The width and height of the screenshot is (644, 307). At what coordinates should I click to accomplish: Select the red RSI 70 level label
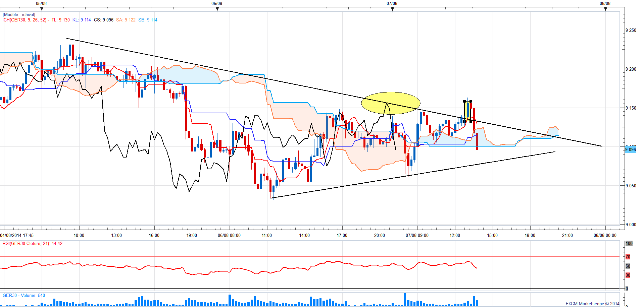pos(628,257)
